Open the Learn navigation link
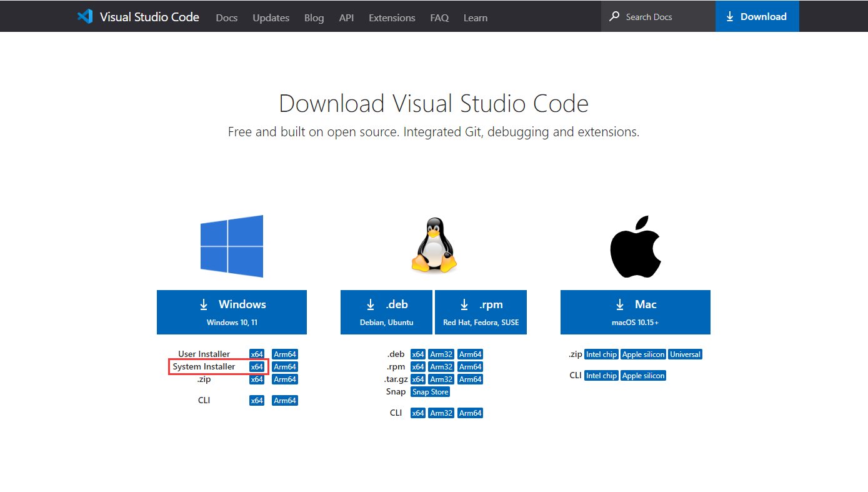 (x=476, y=18)
